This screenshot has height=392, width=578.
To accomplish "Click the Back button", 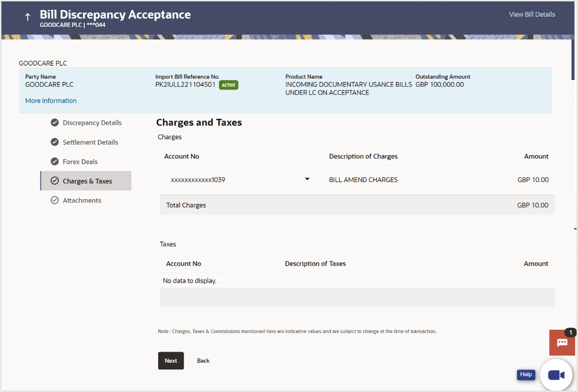I will click(203, 360).
